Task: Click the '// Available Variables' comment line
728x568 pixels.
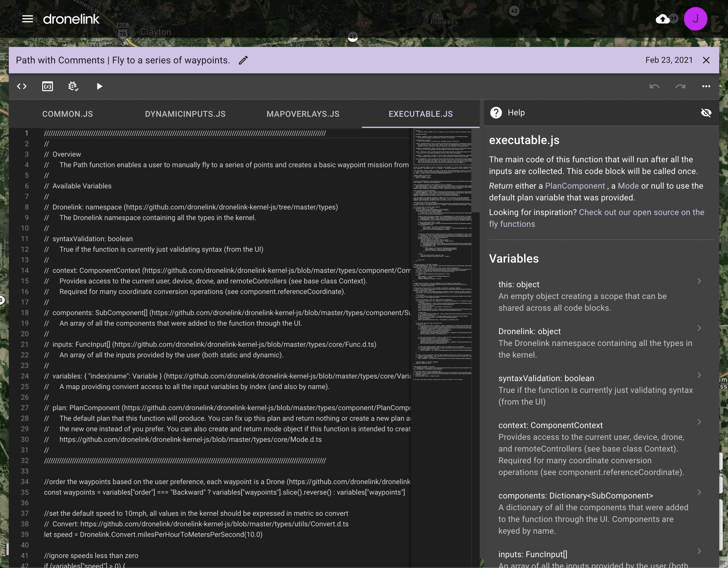Action: 78,186
